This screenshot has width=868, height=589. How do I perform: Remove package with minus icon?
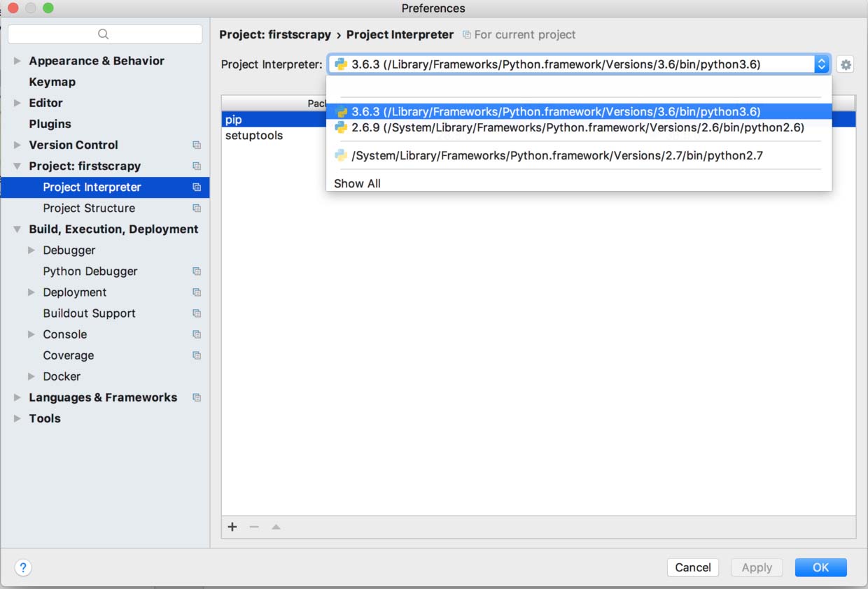[254, 527]
